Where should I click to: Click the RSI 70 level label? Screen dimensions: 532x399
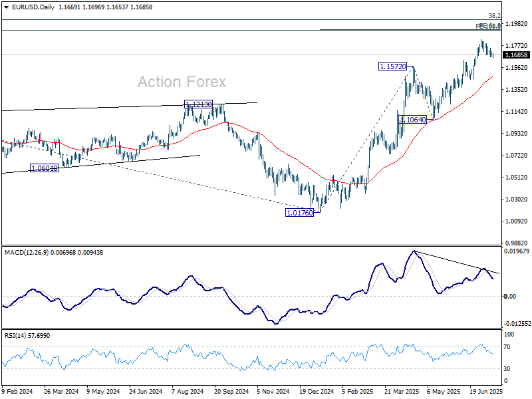pyautogui.click(x=509, y=347)
